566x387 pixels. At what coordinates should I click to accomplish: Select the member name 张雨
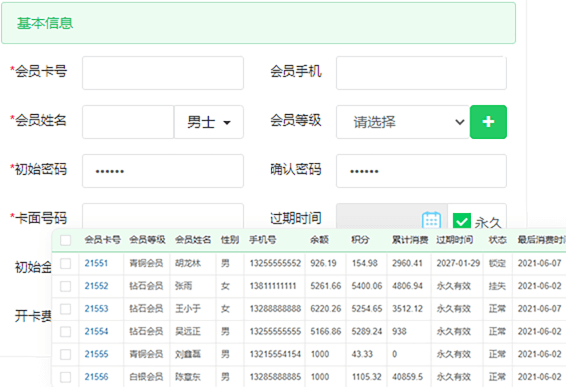[x=183, y=286]
